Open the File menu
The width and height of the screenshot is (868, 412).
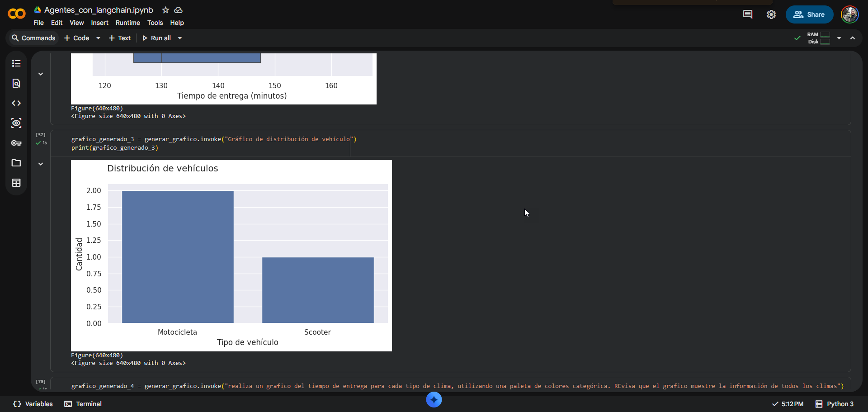pos(38,23)
